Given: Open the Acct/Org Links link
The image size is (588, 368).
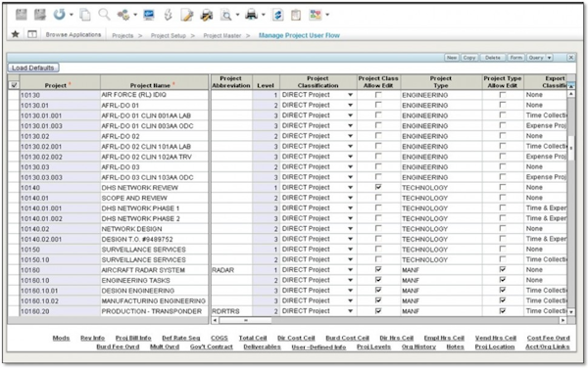Looking at the screenshot, I should click(x=548, y=347).
